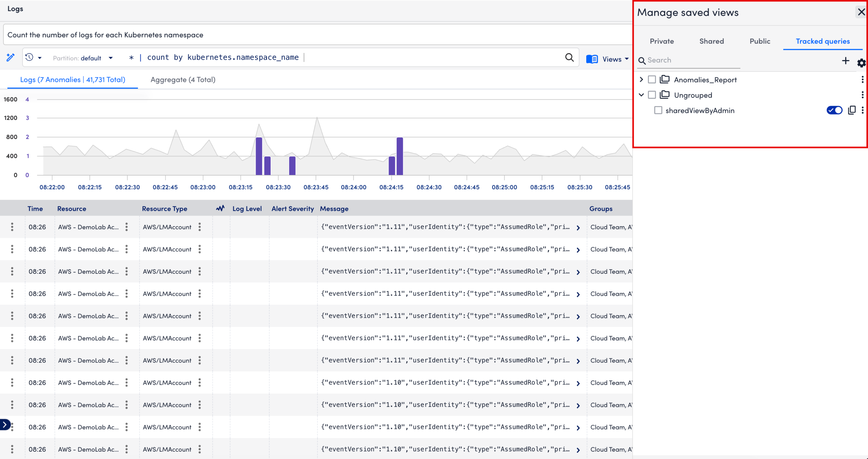Screen dimensions: 868x459
Task: Sort by the Time column header
Action: coord(35,208)
